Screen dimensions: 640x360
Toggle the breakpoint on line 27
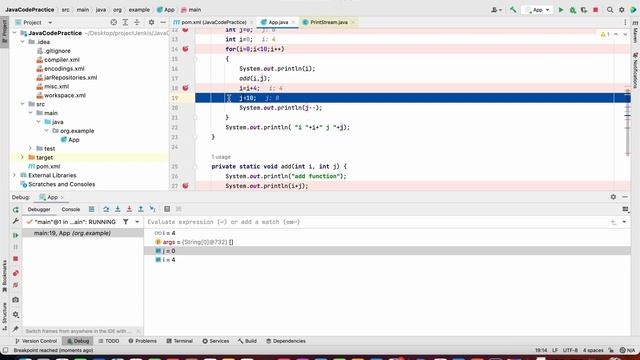[x=185, y=186]
